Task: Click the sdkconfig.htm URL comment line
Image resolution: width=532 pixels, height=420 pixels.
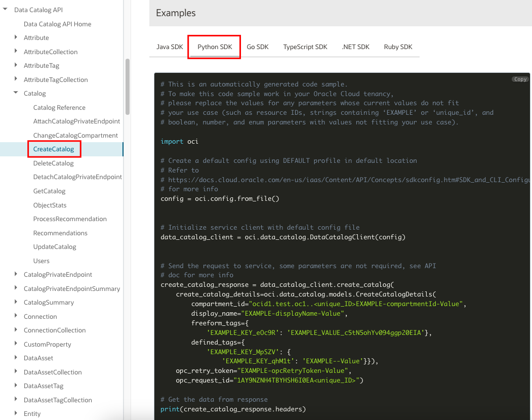Action: (x=345, y=180)
